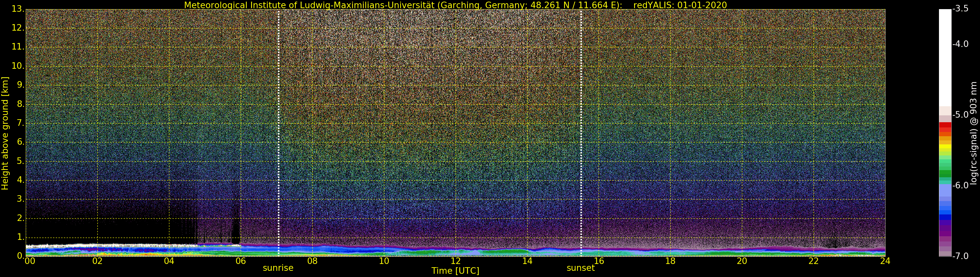Click the '8.' height axis tick label

click(x=21, y=104)
